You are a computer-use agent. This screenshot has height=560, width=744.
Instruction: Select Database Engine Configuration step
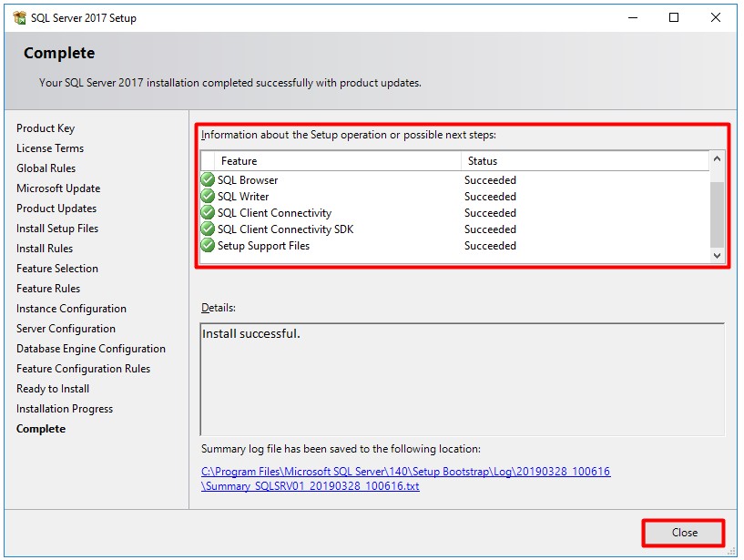91,348
